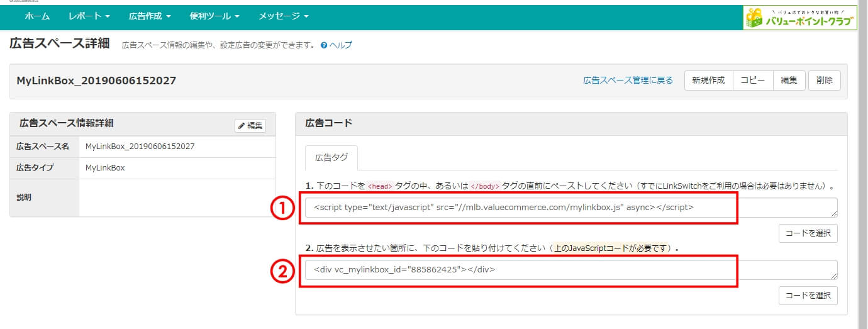Open the レポート dropdown menu
The height and width of the screenshot is (329, 868).
pyautogui.click(x=89, y=16)
